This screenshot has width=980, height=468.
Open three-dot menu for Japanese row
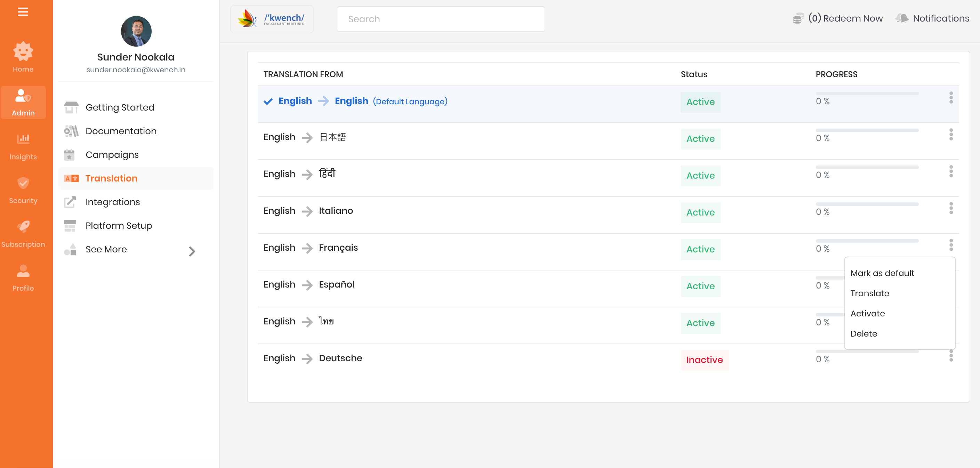click(951, 134)
